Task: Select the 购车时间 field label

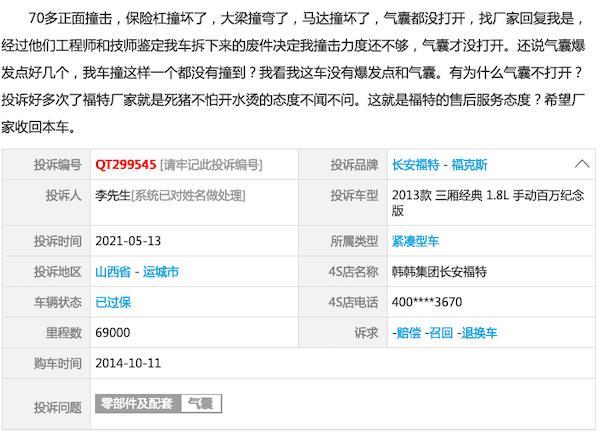Action: tap(58, 363)
